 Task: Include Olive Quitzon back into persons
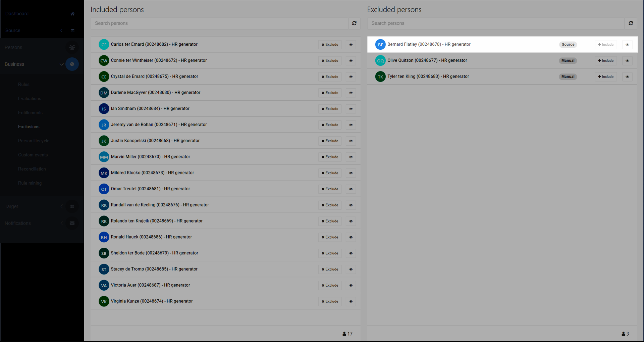click(x=606, y=61)
